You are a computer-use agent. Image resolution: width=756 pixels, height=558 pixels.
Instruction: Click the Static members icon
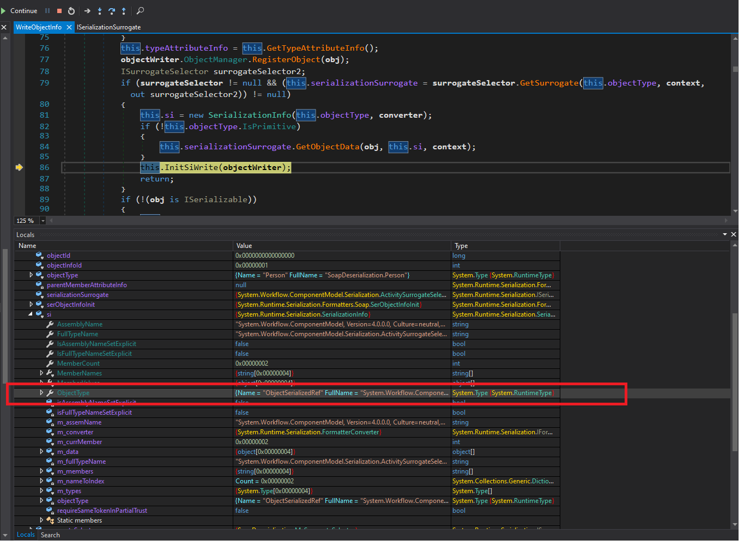(50, 520)
